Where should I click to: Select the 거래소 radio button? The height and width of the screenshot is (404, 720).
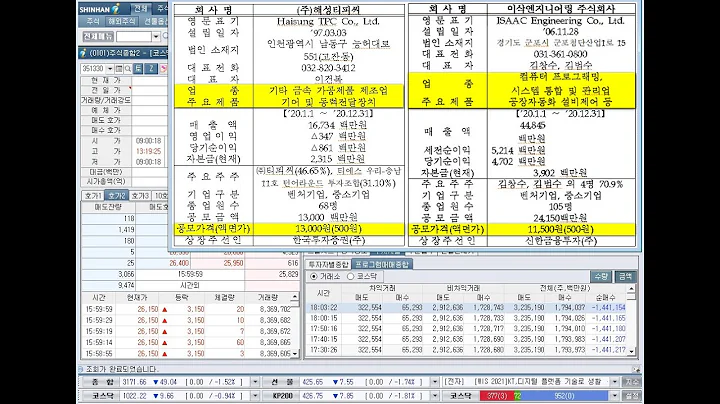coord(314,276)
